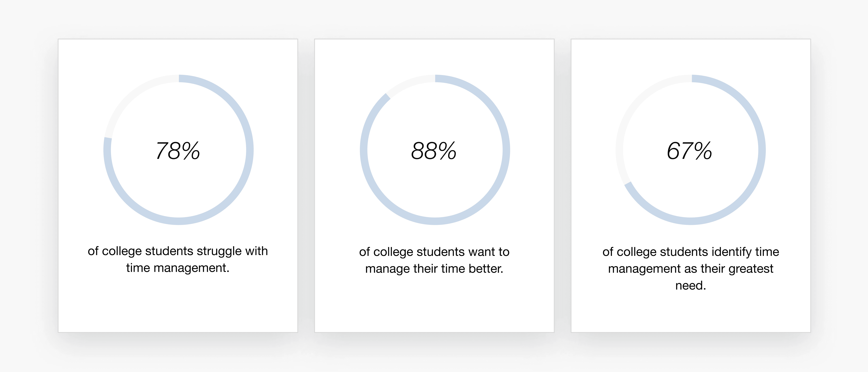Click 'management as their greatest' caption line
The width and height of the screenshot is (868, 372).
(x=691, y=269)
